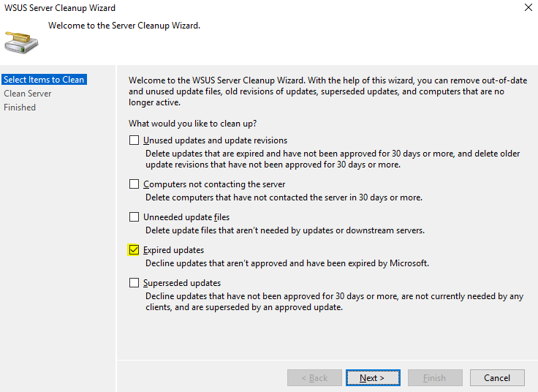The width and height of the screenshot is (538, 392).
Task: Click the greyed-out Finish button
Action: tap(435, 377)
